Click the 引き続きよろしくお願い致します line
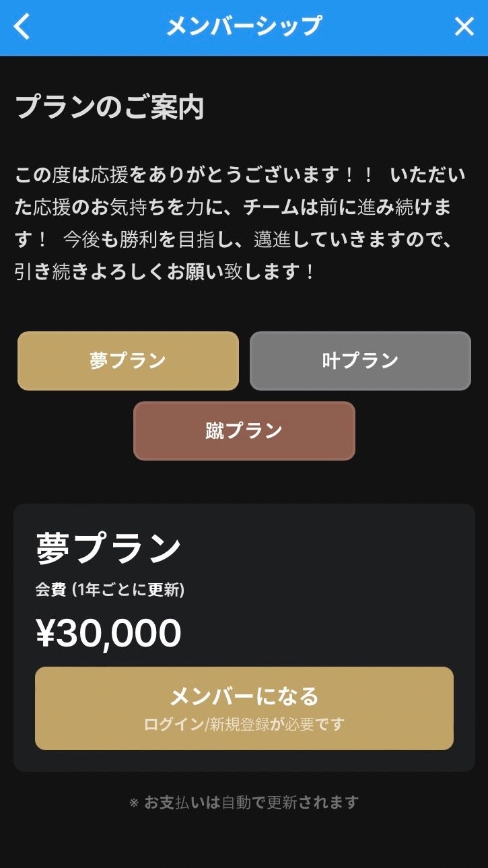 click(x=165, y=272)
